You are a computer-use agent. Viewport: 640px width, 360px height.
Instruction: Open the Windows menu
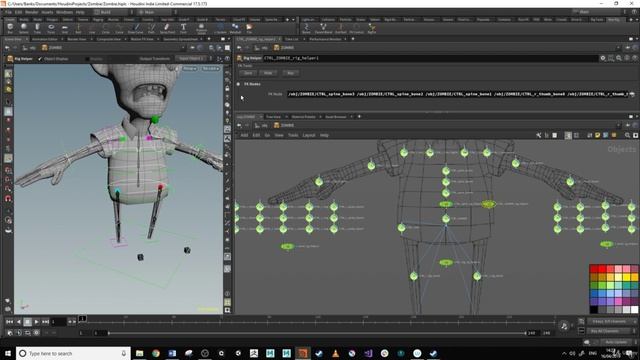(x=64, y=12)
